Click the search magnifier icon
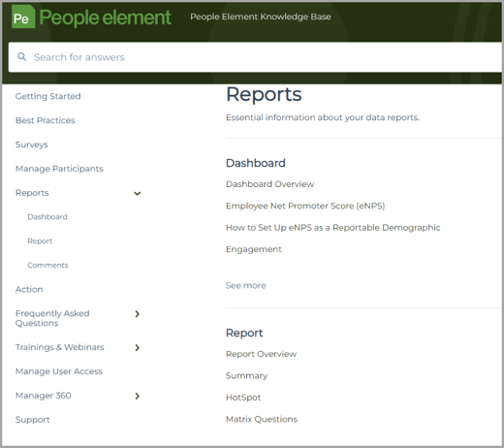This screenshot has height=448, width=504. (x=21, y=57)
